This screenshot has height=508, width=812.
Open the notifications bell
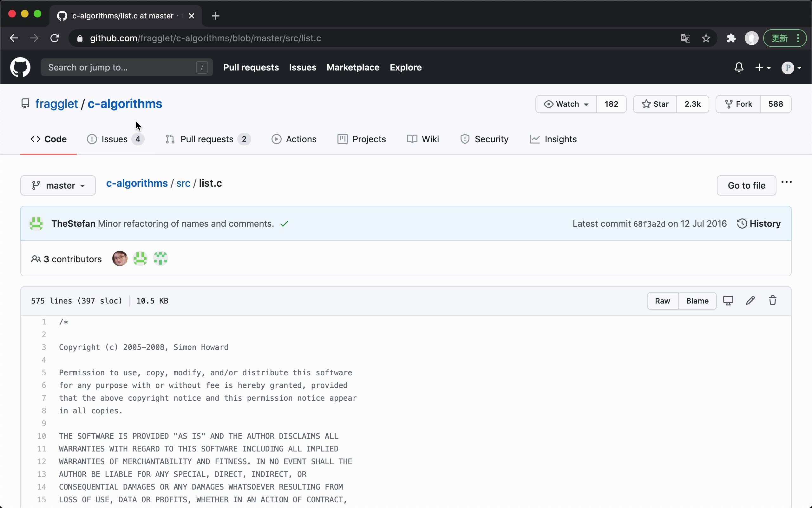pyautogui.click(x=739, y=68)
